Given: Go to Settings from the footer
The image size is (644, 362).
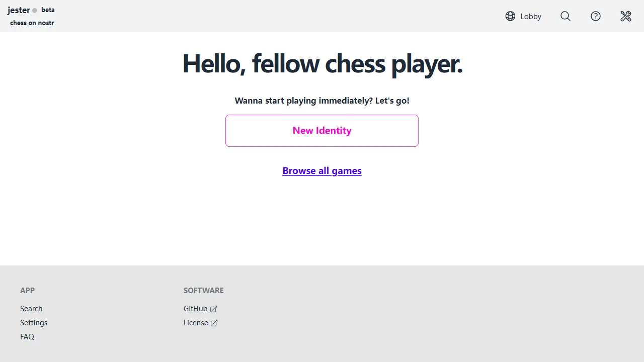Looking at the screenshot, I should 34,323.
